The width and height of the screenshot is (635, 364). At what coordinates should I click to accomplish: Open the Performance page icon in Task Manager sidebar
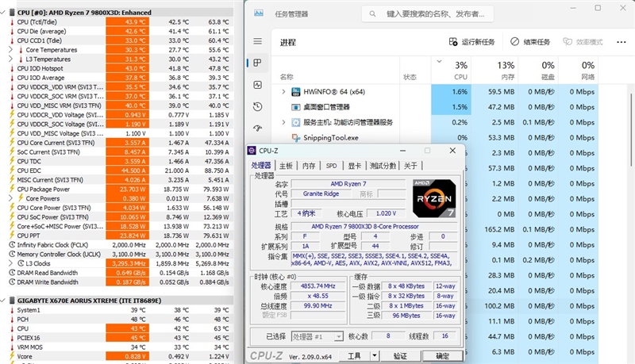[257, 85]
